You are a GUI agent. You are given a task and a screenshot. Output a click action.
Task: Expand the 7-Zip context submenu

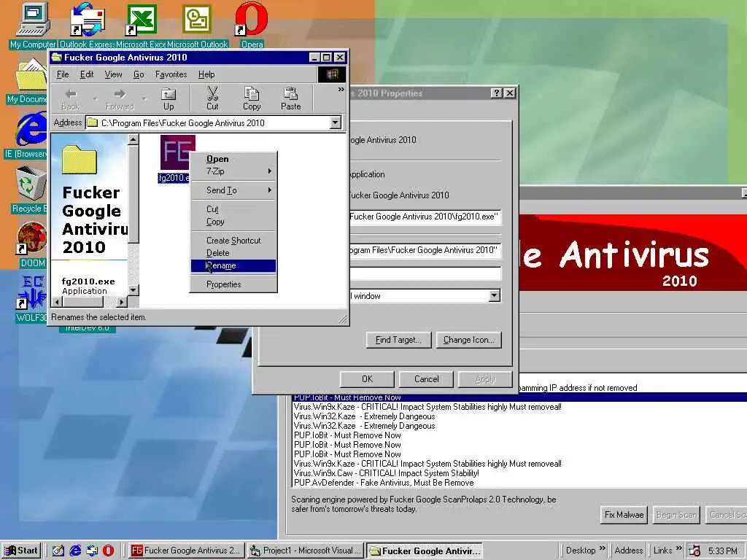point(233,171)
